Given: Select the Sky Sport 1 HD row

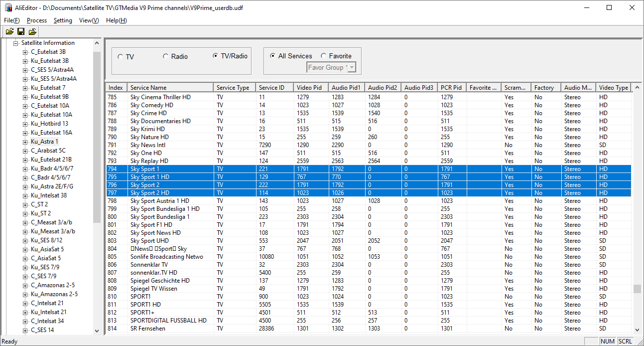Looking at the screenshot, I should 369,177.
